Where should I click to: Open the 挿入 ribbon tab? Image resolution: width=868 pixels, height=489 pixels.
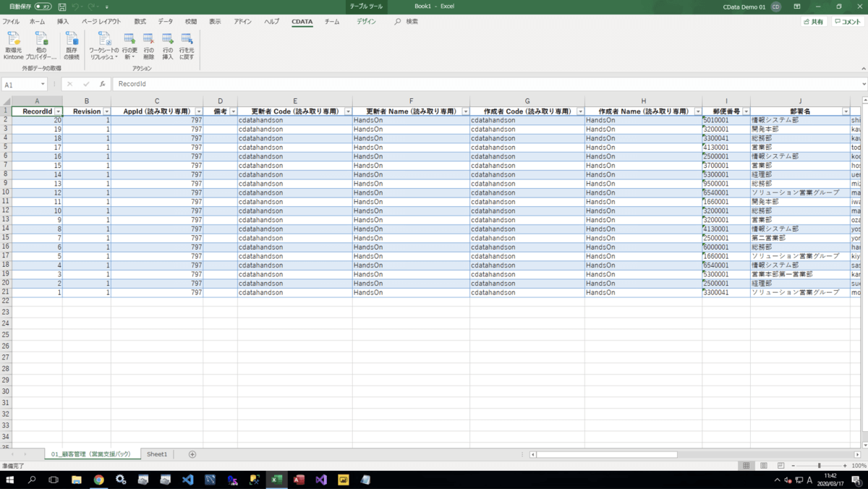63,22
